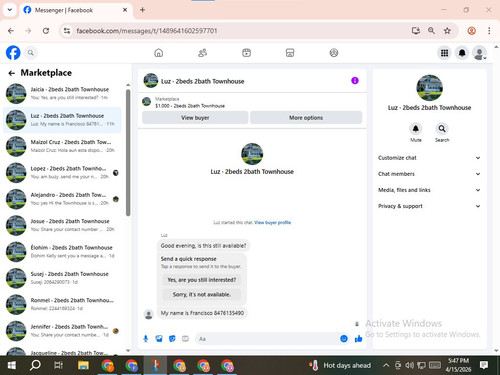
Task: Open the View buyer profile link
Action: [273, 223]
